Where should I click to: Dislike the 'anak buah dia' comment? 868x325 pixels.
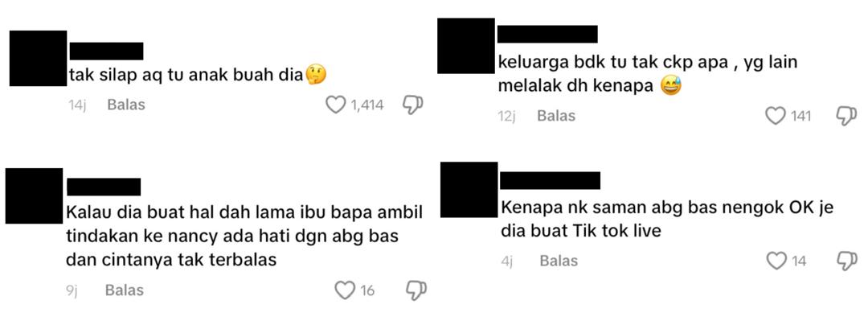[x=412, y=105]
